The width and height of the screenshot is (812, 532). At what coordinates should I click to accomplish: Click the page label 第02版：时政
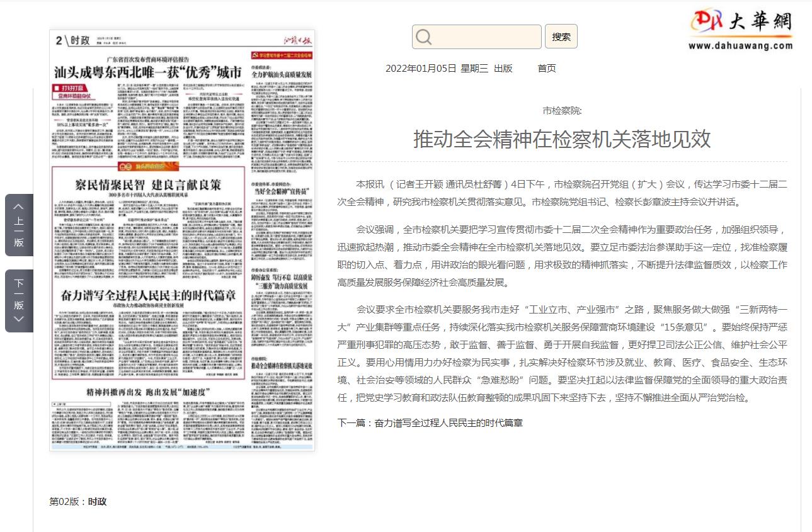[x=78, y=502]
